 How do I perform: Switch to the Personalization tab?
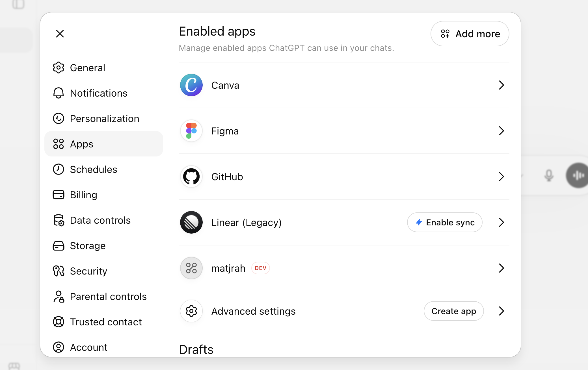pos(104,118)
